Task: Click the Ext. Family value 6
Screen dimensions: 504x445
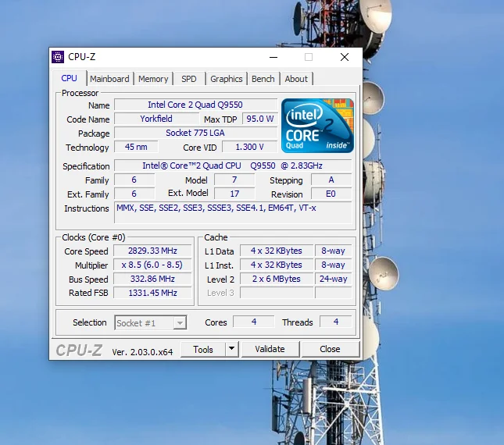Action: [x=134, y=194]
